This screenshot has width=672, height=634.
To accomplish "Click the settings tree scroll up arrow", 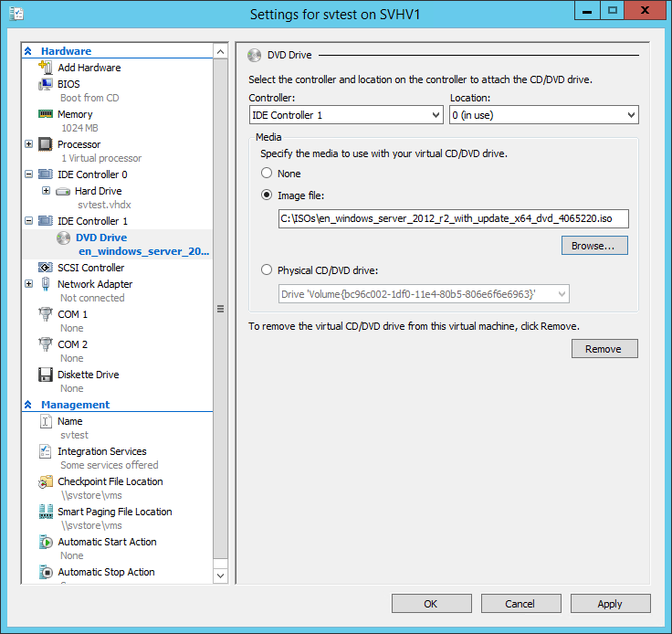I will pos(220,52).
